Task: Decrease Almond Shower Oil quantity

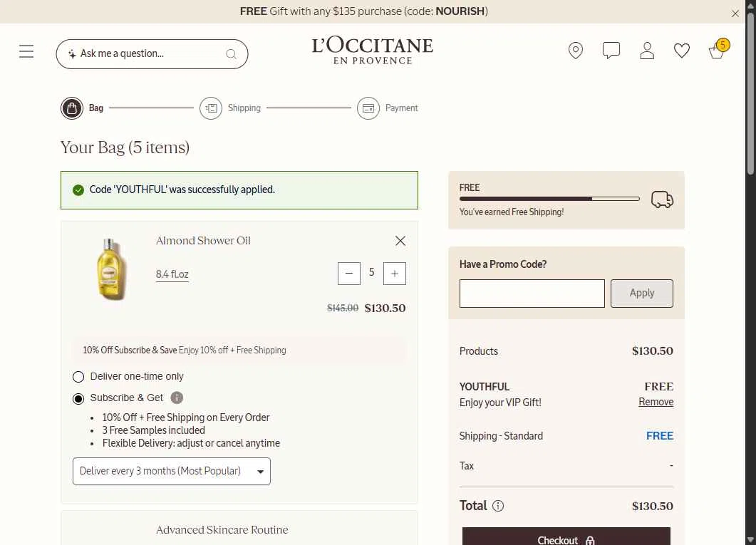Action: 349,274
